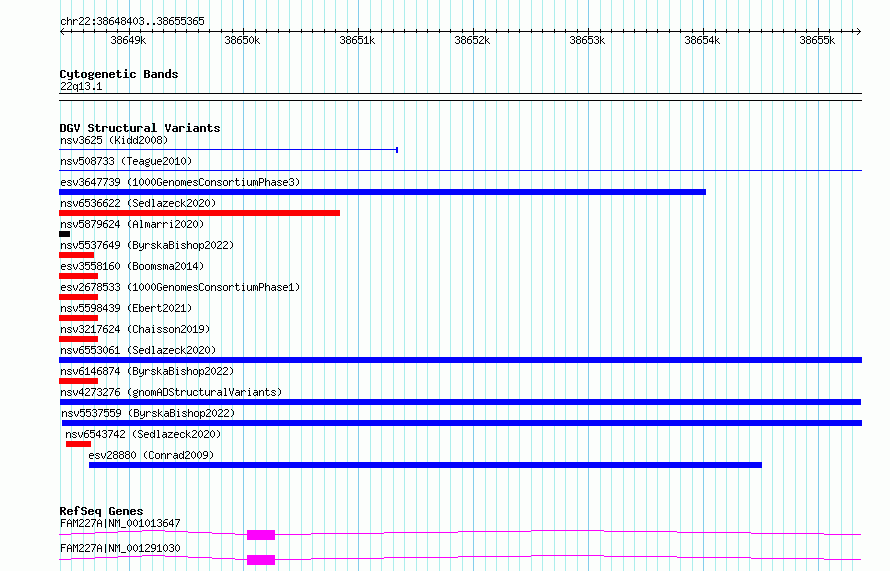The image size is (890, 571).
Task: Select the blue bar of esv28880
Action: pos(425,465)
